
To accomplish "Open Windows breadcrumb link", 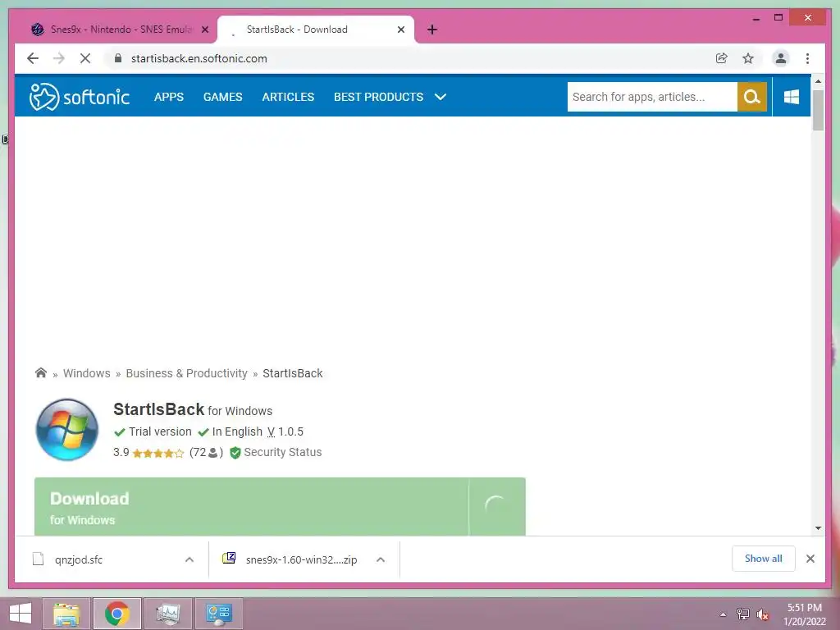I will [x=87, y=373].
